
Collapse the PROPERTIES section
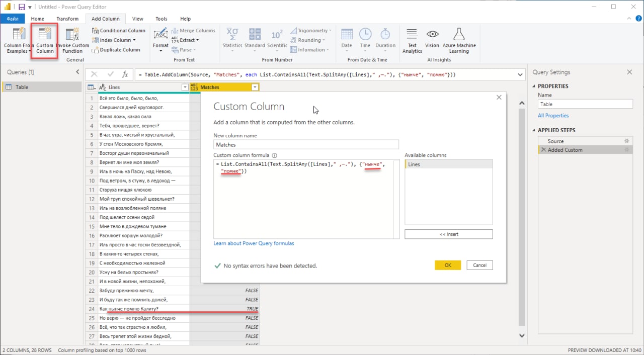(x=534, y=86)
